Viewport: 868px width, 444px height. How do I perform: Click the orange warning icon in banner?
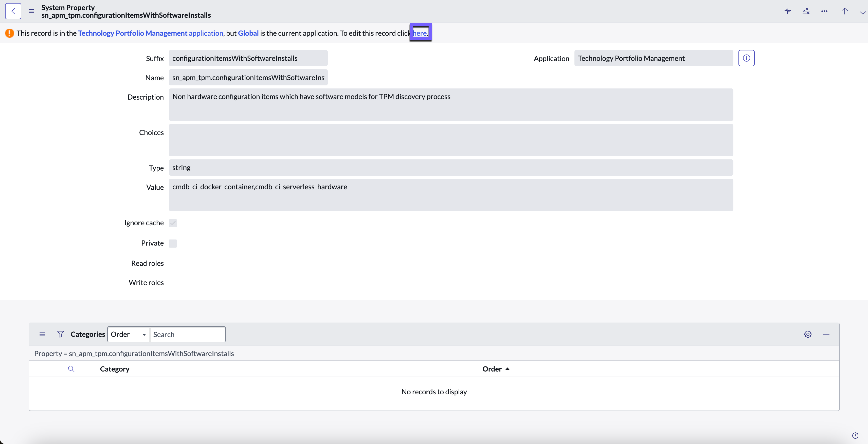click(9, 33)
